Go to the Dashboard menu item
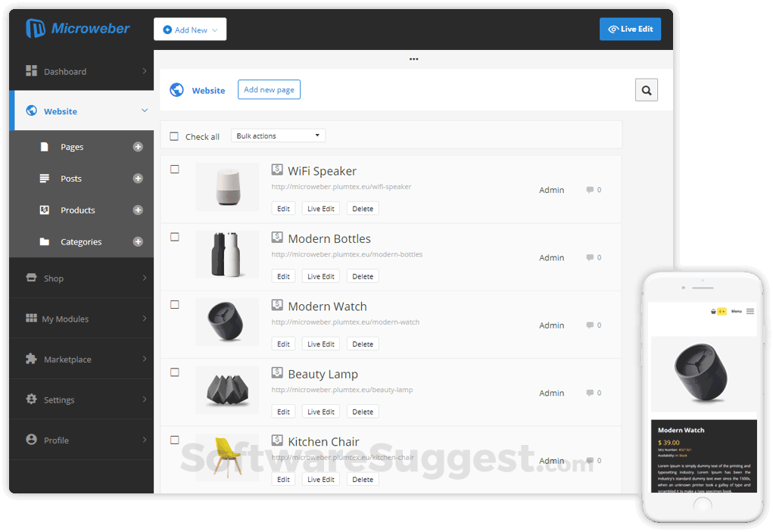Screen dimensions: 773x532 point(64,71)
